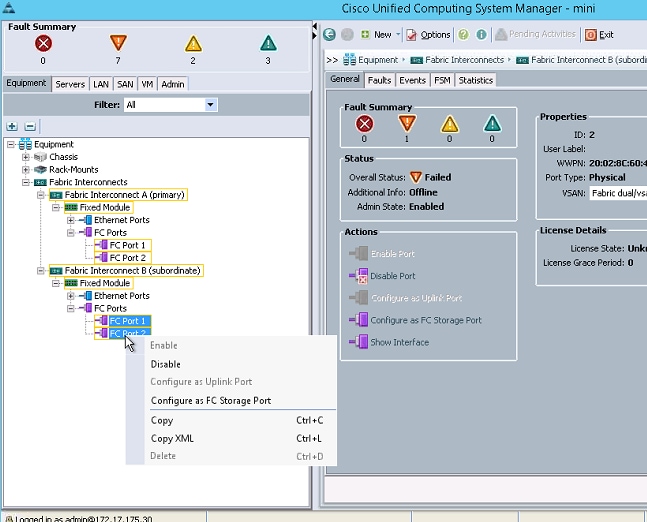The image size is (647, 522).
Task: Select Fixed Module under Fabric Interconnect A
Action: (105, 208)
